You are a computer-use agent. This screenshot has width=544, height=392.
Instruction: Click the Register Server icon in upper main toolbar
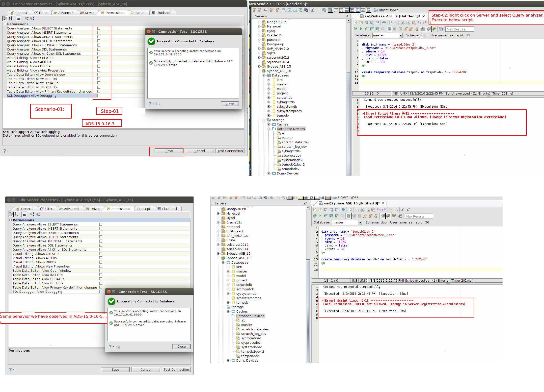(x=254, y=10)
